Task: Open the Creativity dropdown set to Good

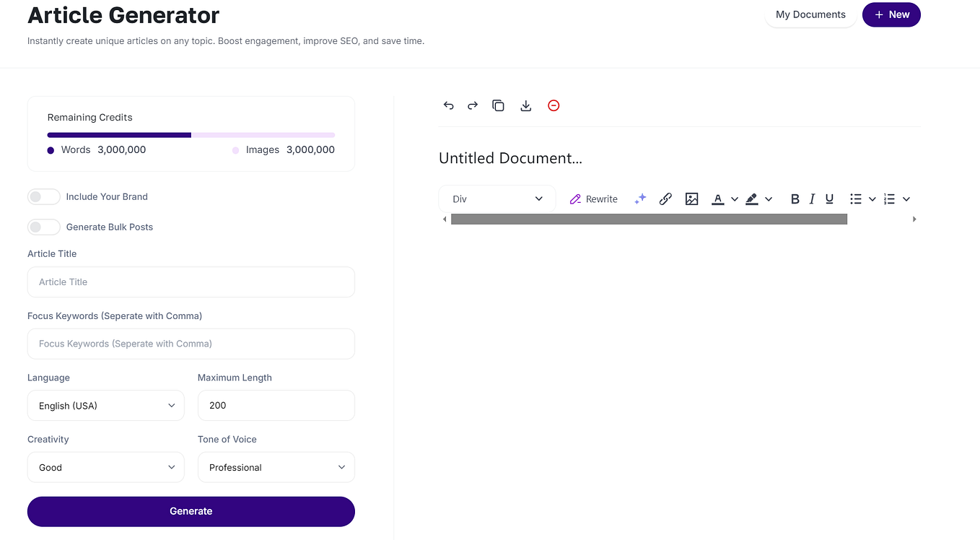Action: coord(106,467)
